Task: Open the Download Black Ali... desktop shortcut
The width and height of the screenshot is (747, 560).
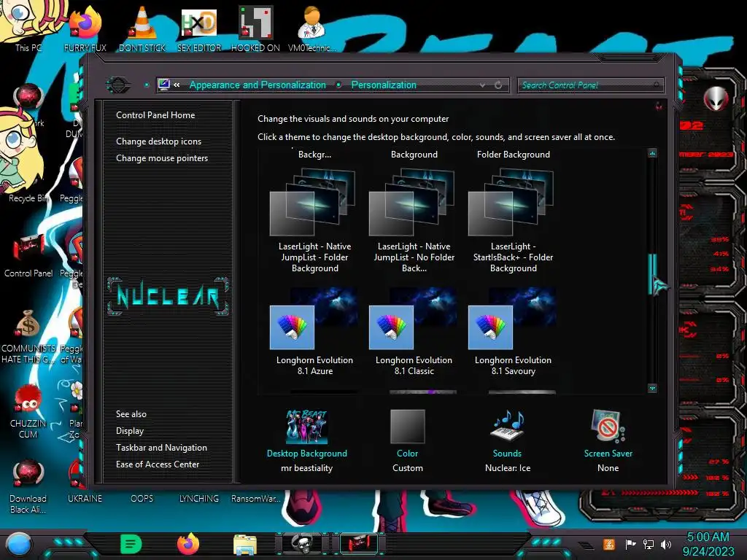Action: pyautogui.click(x=28, y=486)
